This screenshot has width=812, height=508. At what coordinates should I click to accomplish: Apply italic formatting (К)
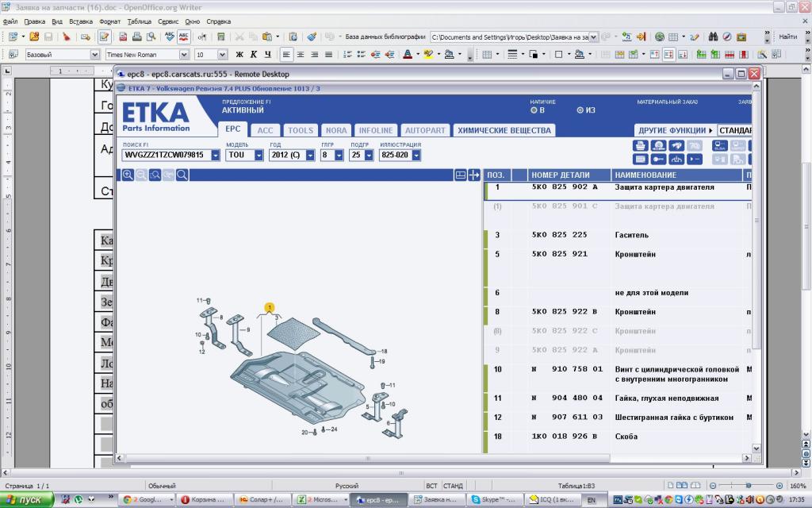[253, 55]
